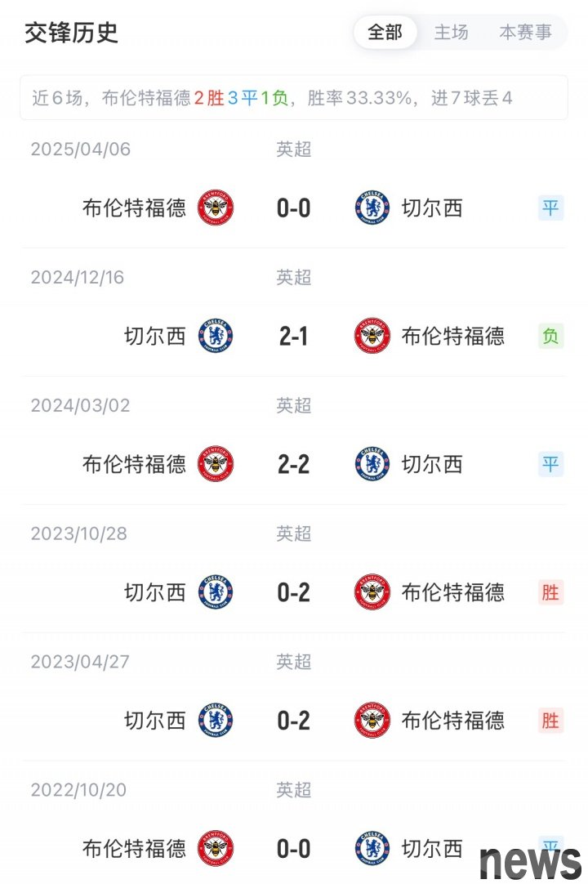Click the 负 result badge
Image resolution: width=588 pixels, height=884 pixels.
(x=550, y=336)
